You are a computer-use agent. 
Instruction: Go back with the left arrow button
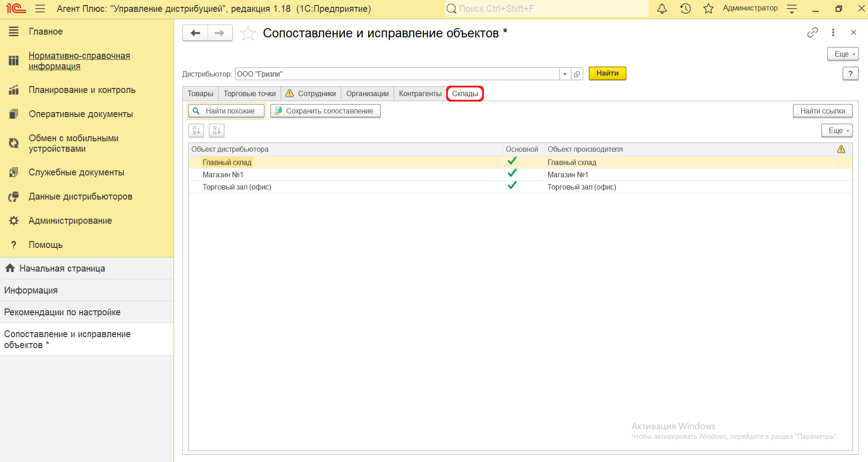[x=195, y=33]
